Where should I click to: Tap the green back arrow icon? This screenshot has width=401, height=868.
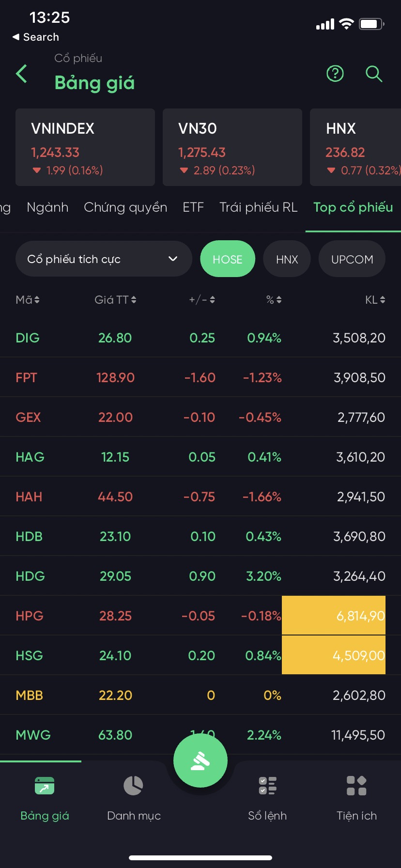point(22,74)
